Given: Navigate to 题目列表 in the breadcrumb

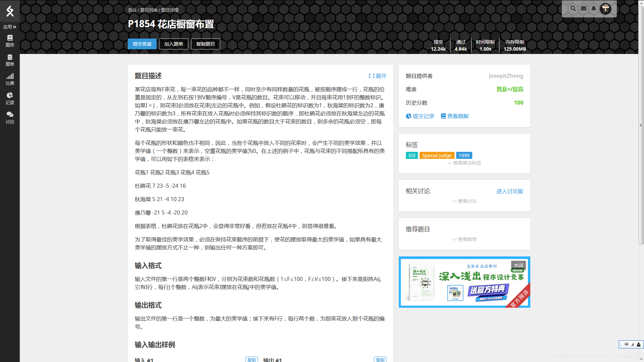Looking at the screenshot, I should click(x=148, y=10).
